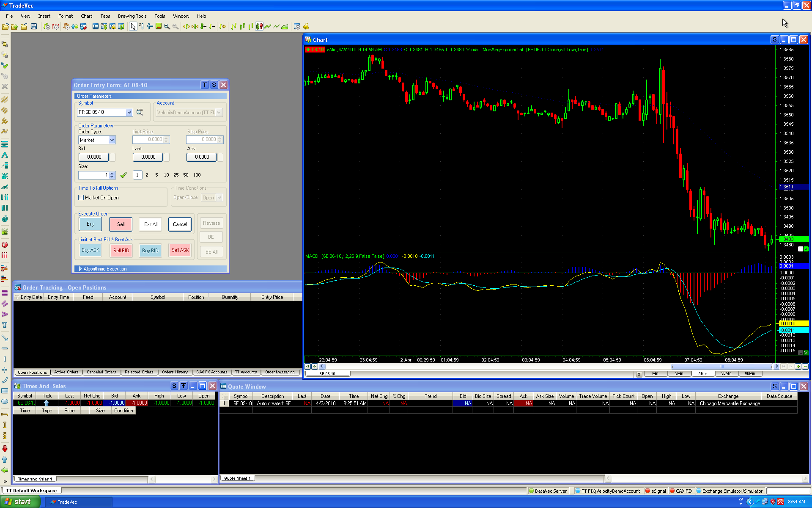The width and height of the screenshot is (812, 508).
Task: Click the Buy button
Action: (x=91, y=224)
